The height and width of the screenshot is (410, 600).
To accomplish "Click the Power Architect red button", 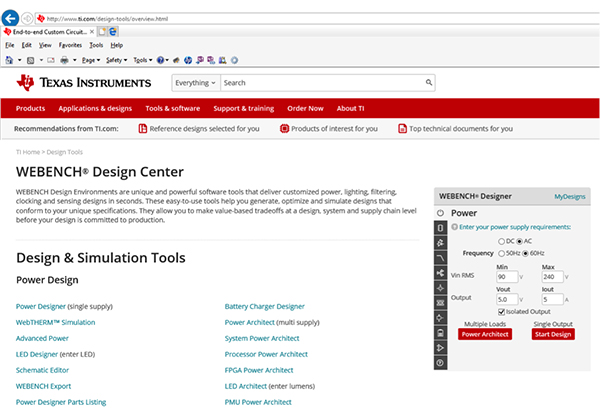I will (484, 334).
